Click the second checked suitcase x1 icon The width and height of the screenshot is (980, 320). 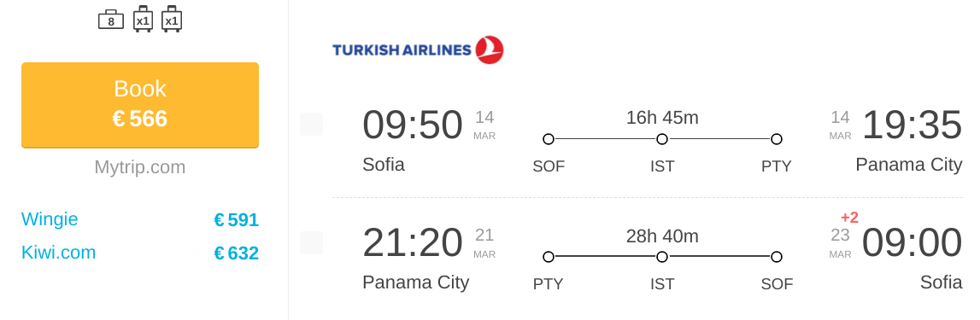172,19
